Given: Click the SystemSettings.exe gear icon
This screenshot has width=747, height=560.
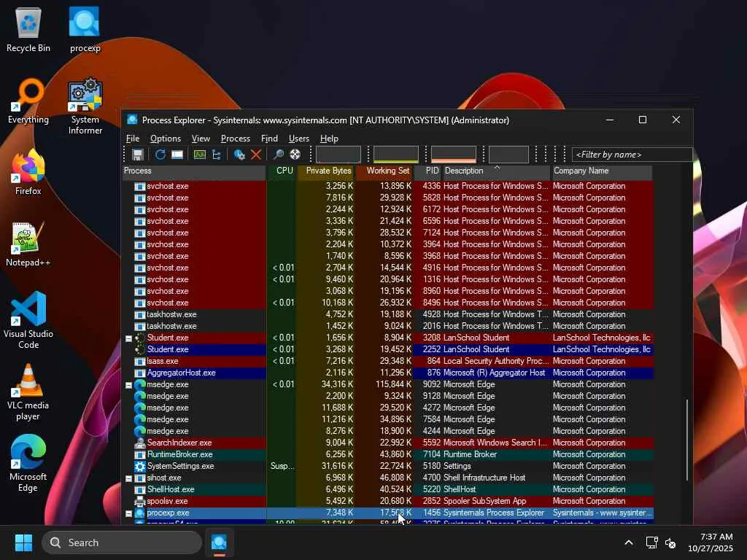Looking at the screenshot, I should [x=139, y=466].
